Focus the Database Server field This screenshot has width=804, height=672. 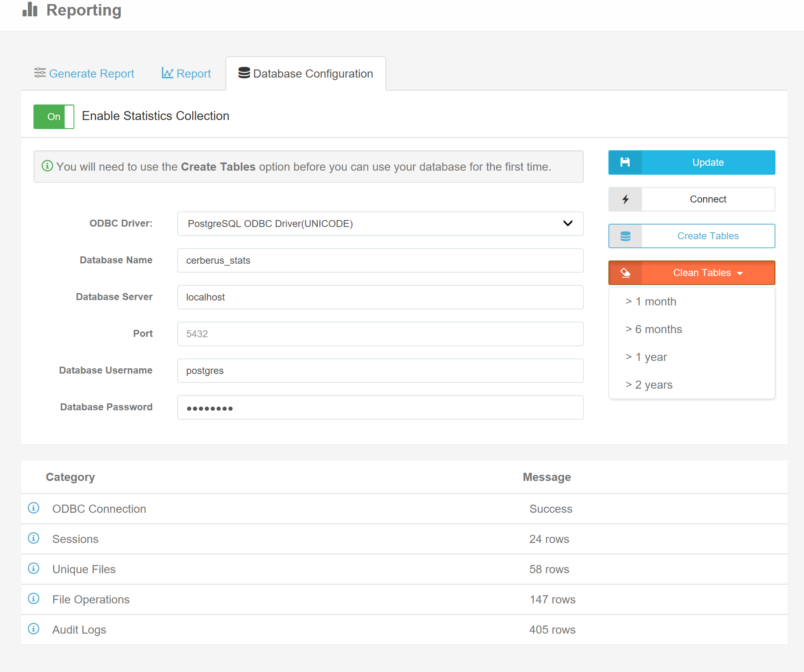click(x=380, y=297)
